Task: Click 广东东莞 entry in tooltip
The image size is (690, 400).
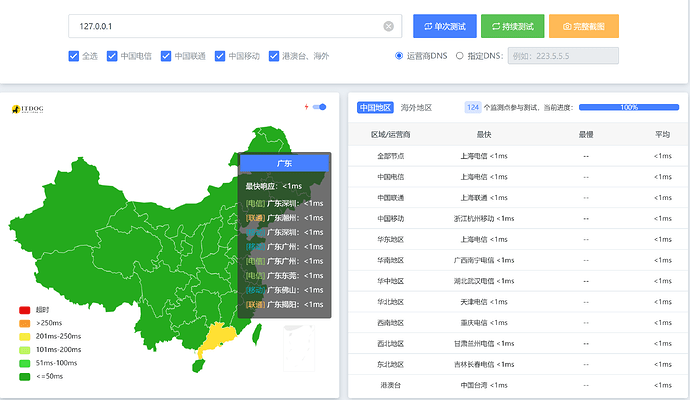Action: pyautogui.click(x=284, y=276)
